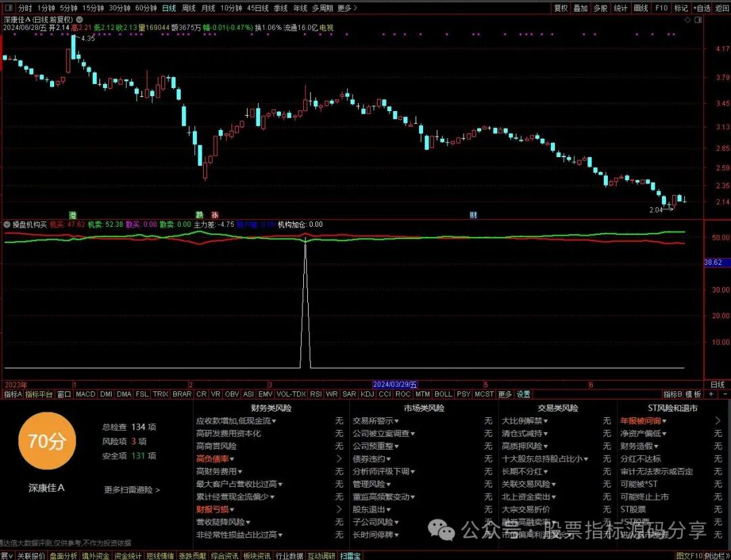Switch to the 资金统计 bottom tab
The height and width of the screenshot is (560, 731).
128,556
